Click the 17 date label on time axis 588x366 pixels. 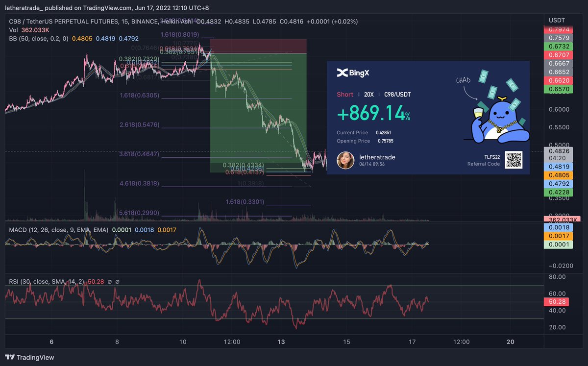click(x=412, y=342)
